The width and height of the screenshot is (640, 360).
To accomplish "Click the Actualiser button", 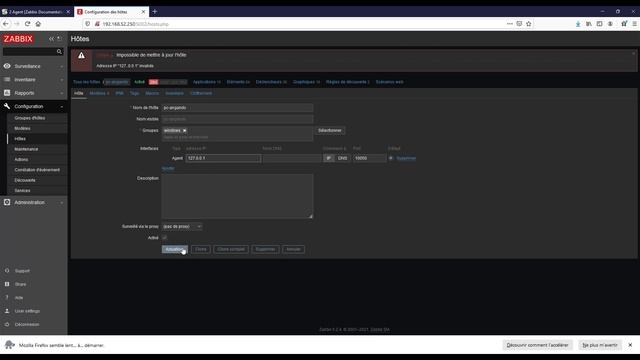I will (175, 249).
